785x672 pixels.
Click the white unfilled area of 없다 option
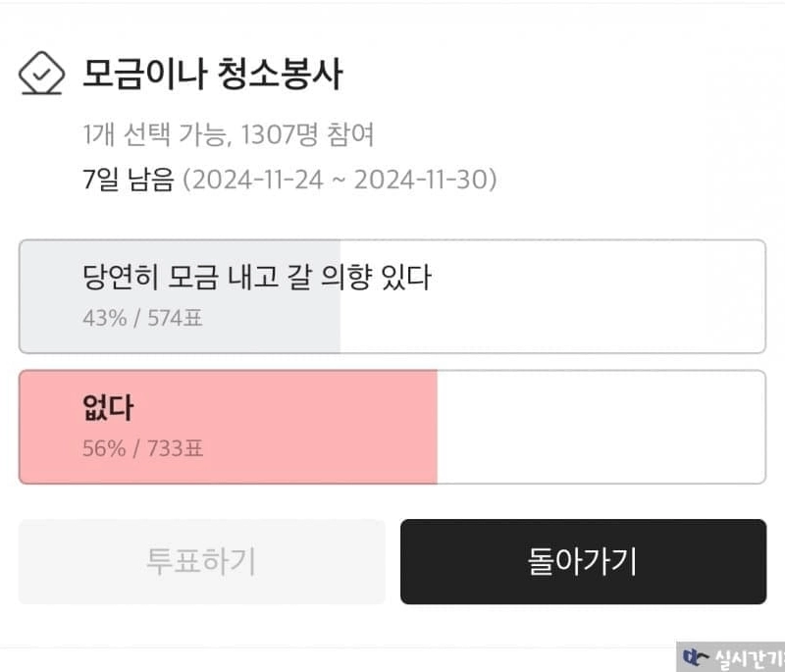click(x=599, y=427)
